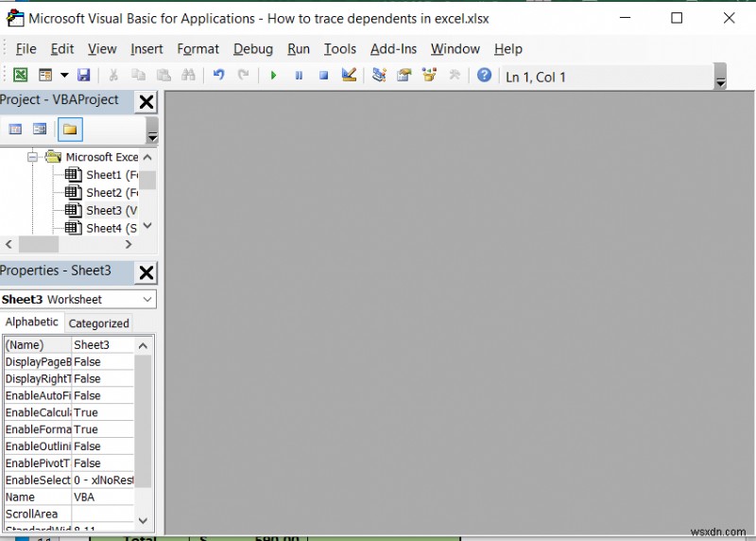Click the Reset stop square icon
756x541 pixels.
[x=324, y=76]
